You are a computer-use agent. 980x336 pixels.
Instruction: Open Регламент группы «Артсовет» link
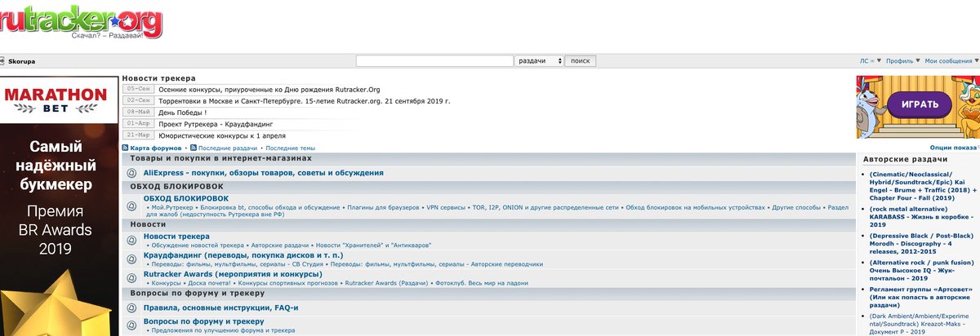coord(923,298)
